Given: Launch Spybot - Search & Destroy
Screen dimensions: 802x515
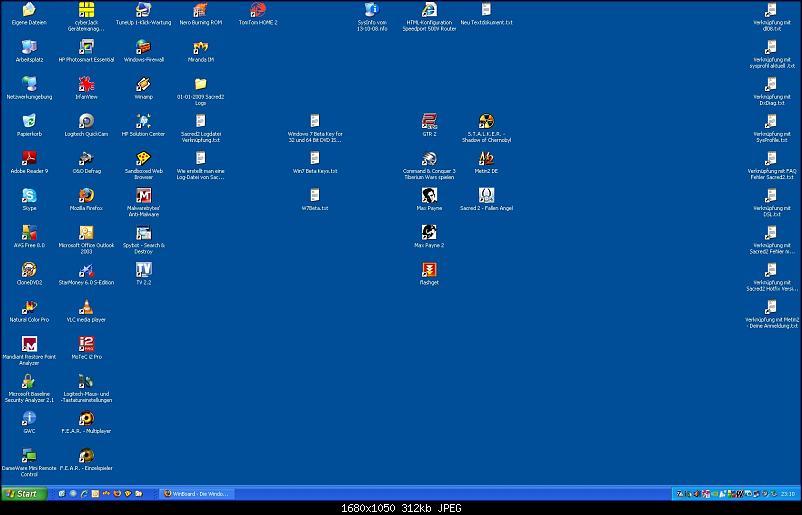Looking at the screenshot, I should pyautogui.click(x=144, y=233).
